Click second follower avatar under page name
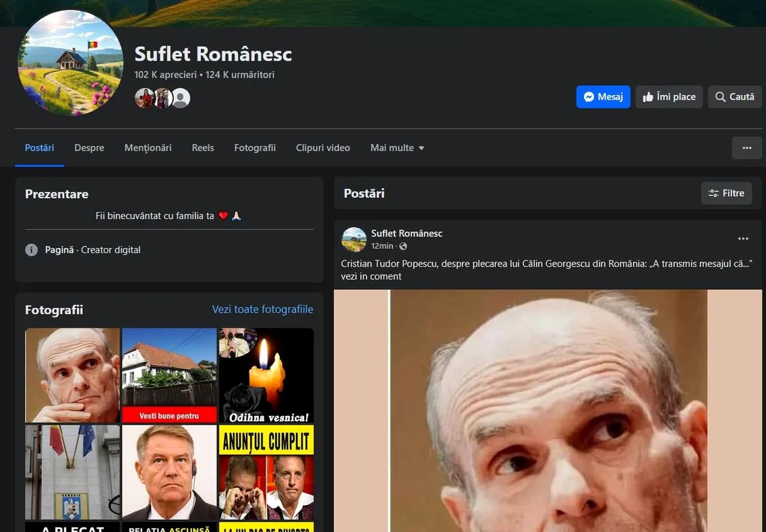This screenshot has width=766, height=532. (x=163, y=98)
